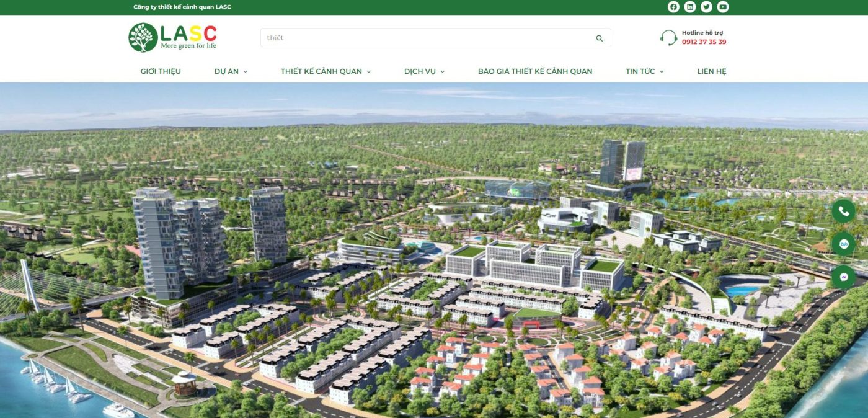Image resolution: width=868 pixels, height=418 pixels.
Task: Open Zalo chat via floating icon
Action: pos(843,244)
